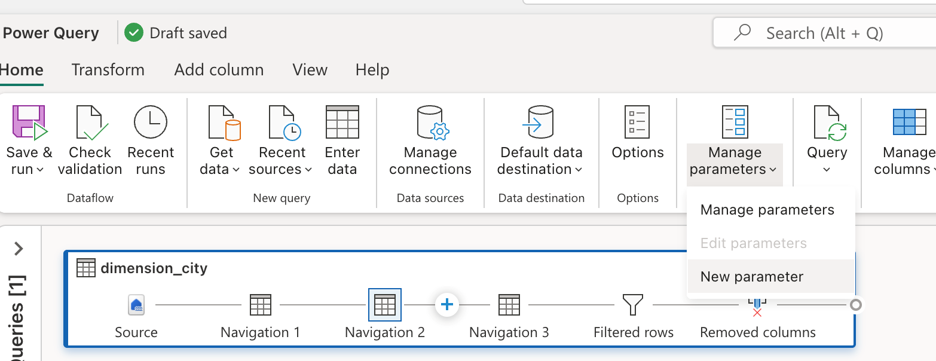This screenshot has width=936, height=361.
Task: Click Default data destination icon
Action: tap(537, 122)
